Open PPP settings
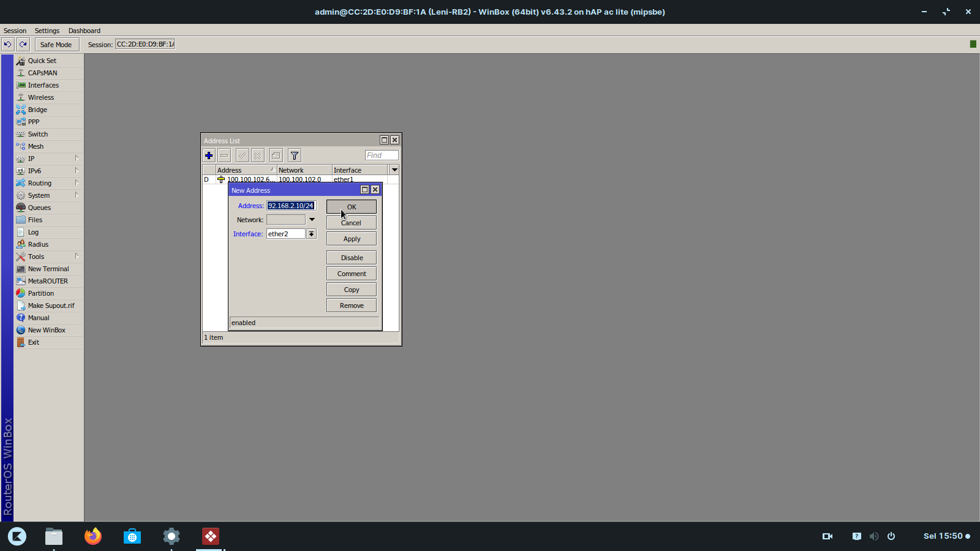Screen dimensions: 980x551 pos(49,122)
